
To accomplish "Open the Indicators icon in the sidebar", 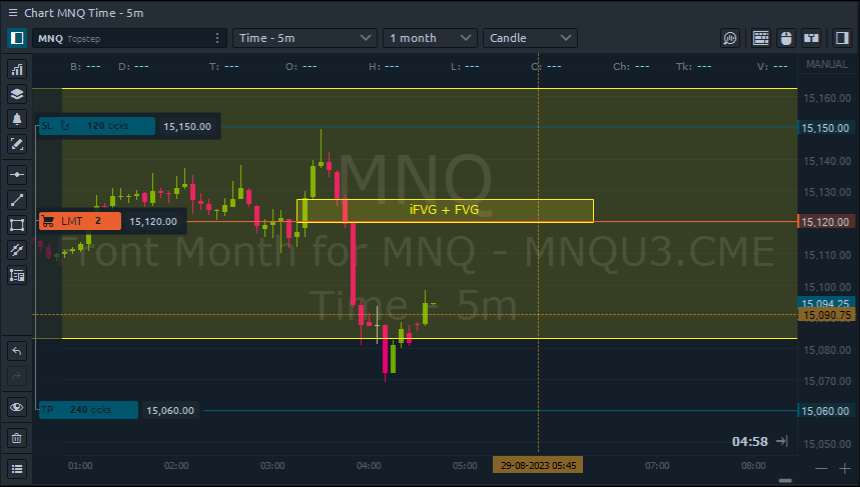I will click(x=17, y=70).
